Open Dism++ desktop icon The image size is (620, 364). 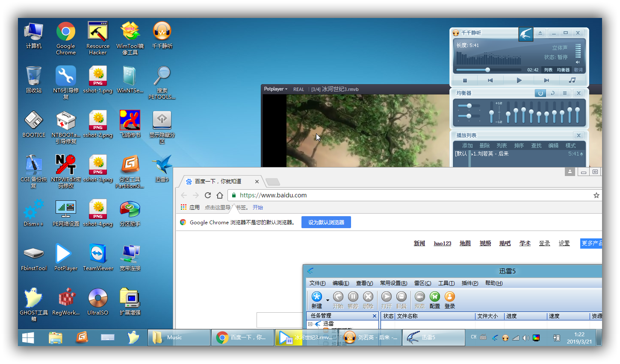pos(34,213)
